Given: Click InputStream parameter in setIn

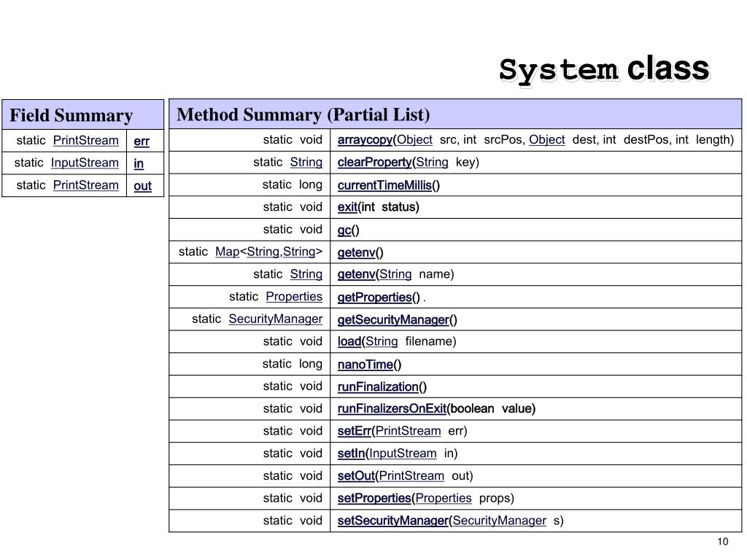Looking at the screenshot, I should point(403,454).
